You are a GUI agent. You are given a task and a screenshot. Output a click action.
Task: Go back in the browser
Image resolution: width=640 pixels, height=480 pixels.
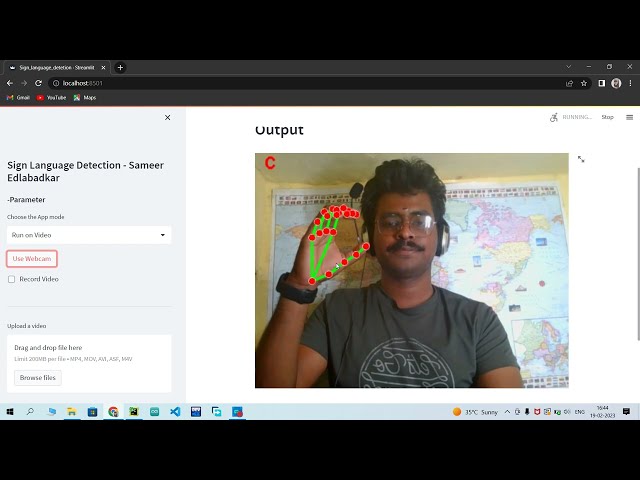click(10, 83)
